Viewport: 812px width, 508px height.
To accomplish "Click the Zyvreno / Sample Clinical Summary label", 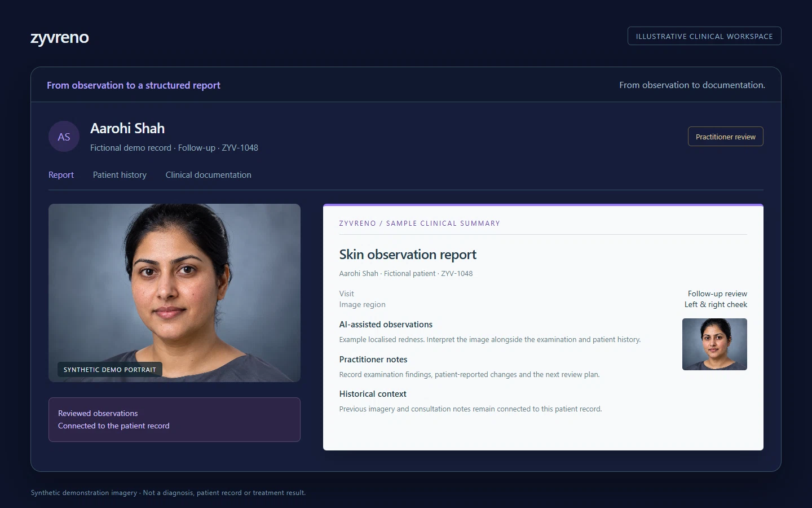I will (x=420, y=224).
